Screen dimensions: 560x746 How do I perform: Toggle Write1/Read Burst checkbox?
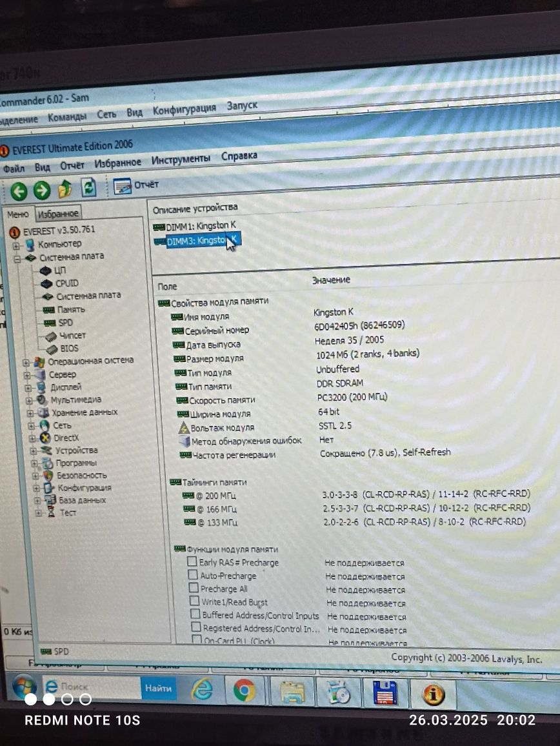coord(195,601)
